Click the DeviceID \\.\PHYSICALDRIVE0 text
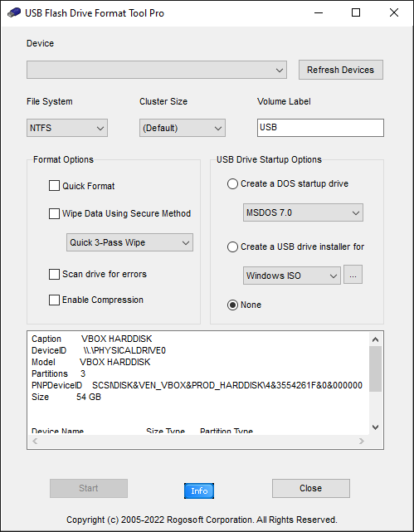This screenshot has height=532, width=414. tap(99, 350)
